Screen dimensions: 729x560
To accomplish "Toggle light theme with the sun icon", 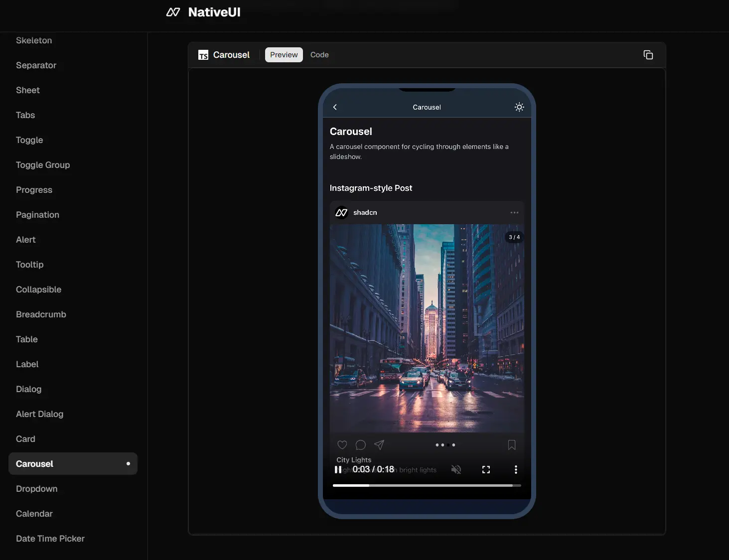I will 519,107.
